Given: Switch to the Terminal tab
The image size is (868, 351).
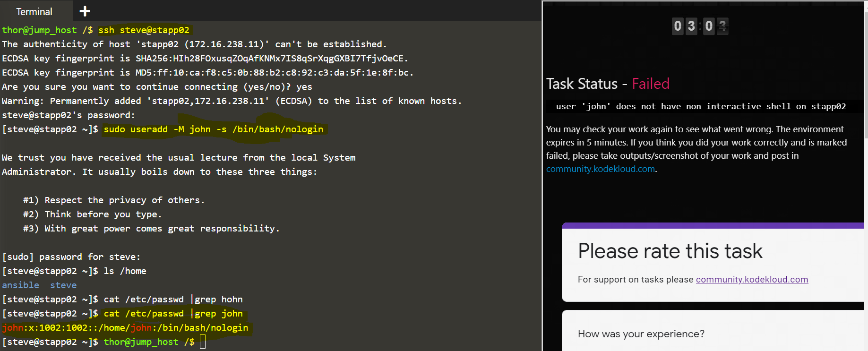Looking at the screenshot, I should tap(34, 12).
